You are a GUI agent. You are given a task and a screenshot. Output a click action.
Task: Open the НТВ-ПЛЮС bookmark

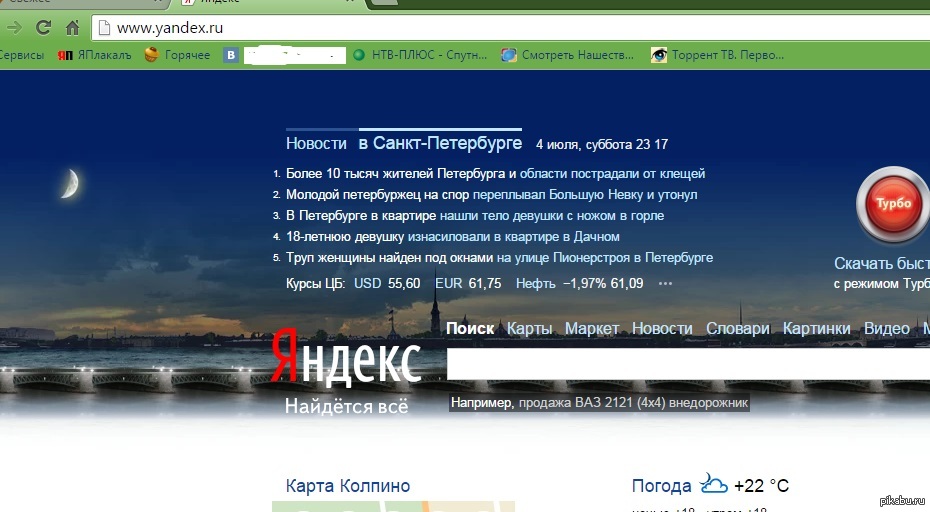click(x=420, y=55)
